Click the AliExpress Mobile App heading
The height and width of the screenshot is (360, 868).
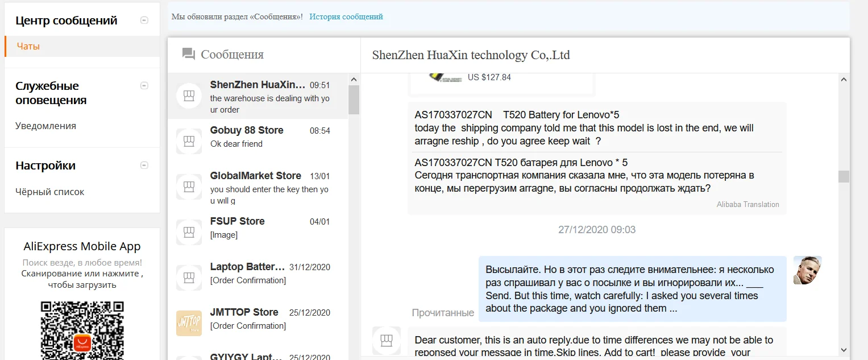(x=82, y=246)
